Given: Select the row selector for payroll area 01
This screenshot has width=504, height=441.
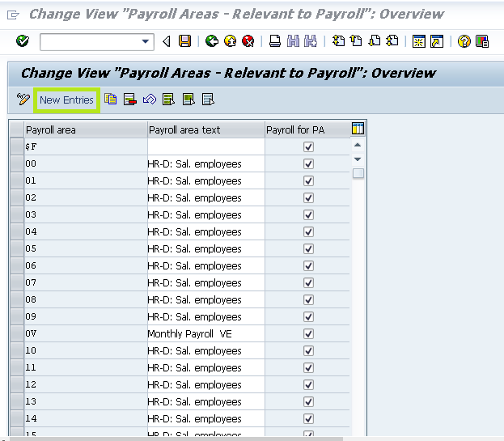Looking at the screenshot, I should click(17, 181).
